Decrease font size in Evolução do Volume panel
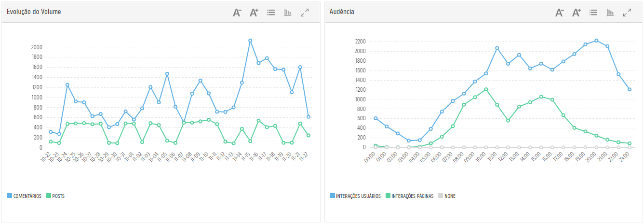This screenshot has width=644, height=224. click(237, 13)
